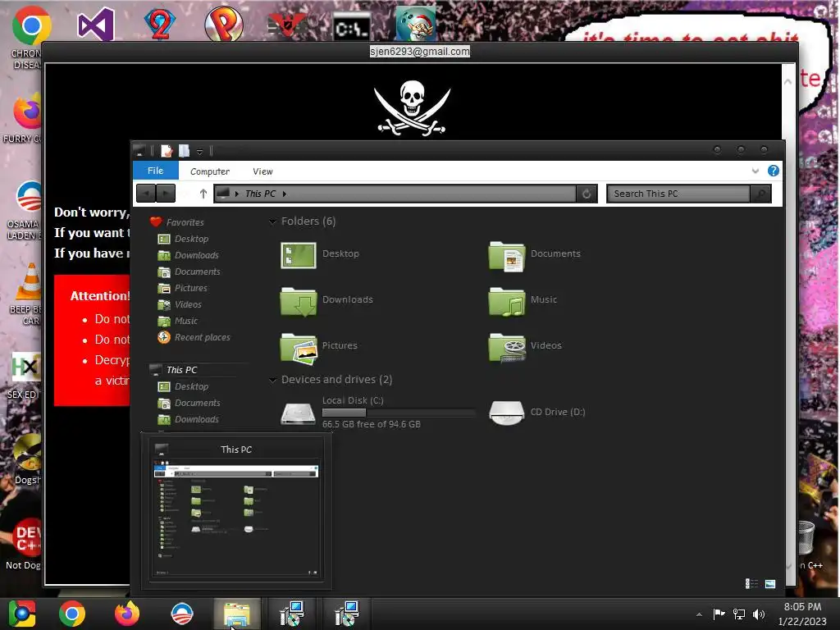Select Favorites in navigation pane
Image resolution: width=840 pixels, height=630 pixels.
177,222
